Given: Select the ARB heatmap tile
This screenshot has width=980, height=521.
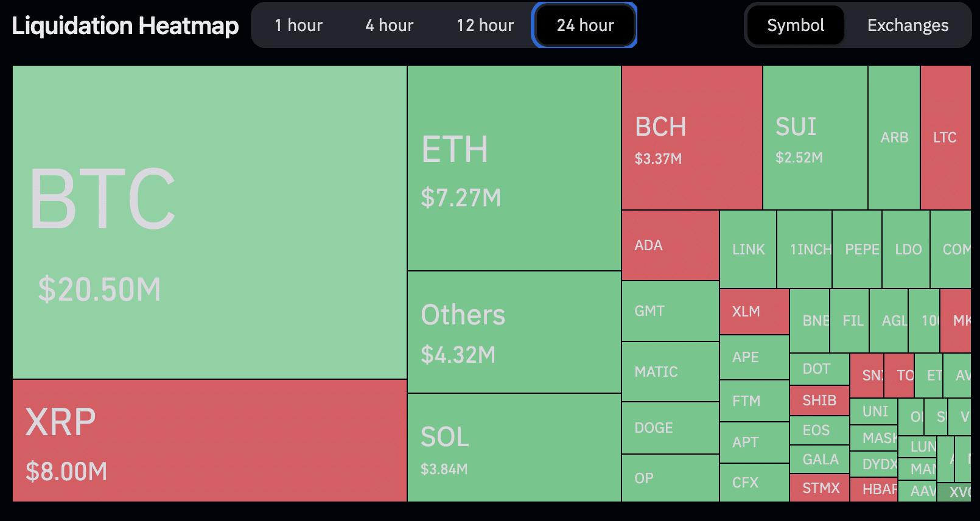Looking at the screenshot, I should tap(894, 138).
